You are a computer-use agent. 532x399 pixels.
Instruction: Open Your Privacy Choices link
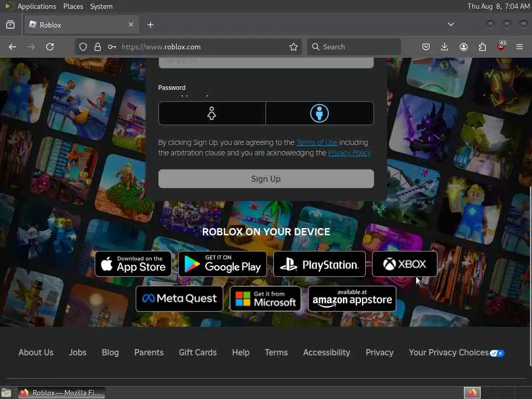tap(457, 353)
